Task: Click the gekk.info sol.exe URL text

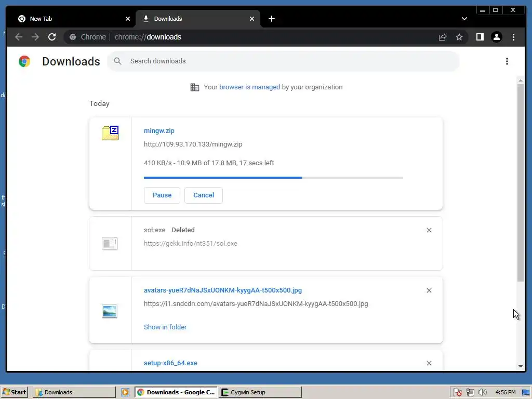Action: (190, 244)
